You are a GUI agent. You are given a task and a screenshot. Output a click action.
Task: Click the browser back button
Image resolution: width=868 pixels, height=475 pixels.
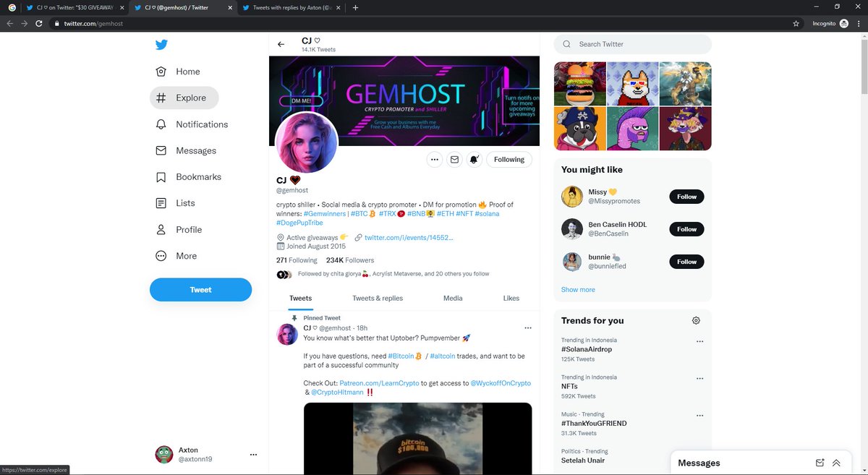[9, 23]
